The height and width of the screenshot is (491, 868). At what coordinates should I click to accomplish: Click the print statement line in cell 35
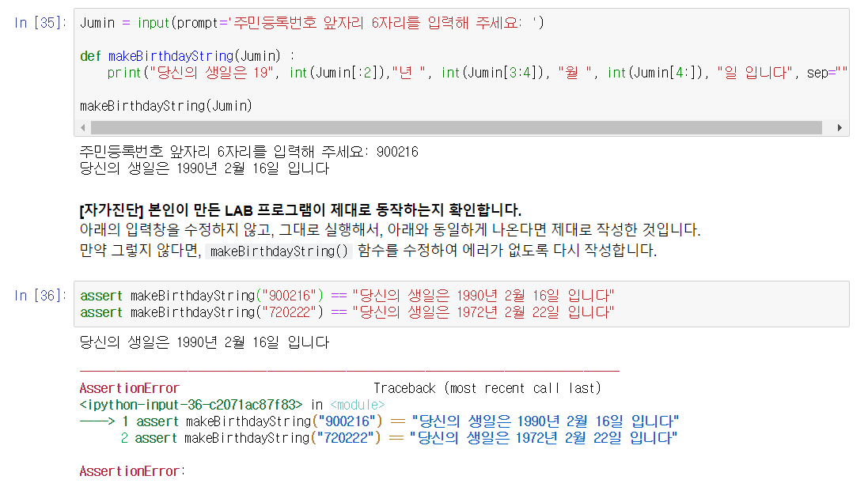[477, 73]
